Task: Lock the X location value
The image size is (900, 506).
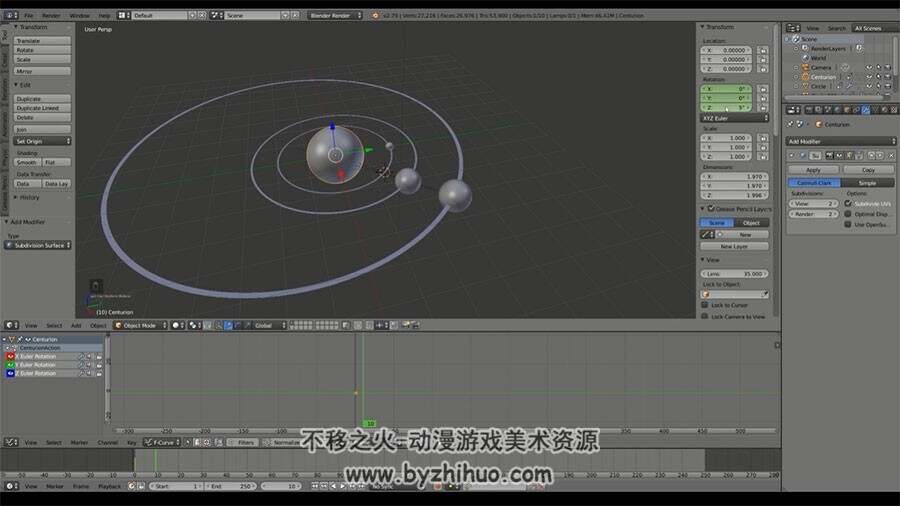Action: point(763,50)
